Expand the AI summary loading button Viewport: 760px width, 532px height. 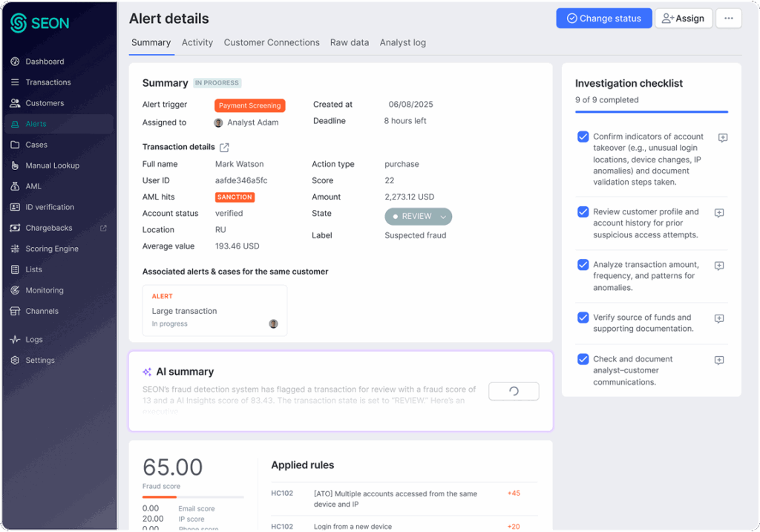point(514,391)
